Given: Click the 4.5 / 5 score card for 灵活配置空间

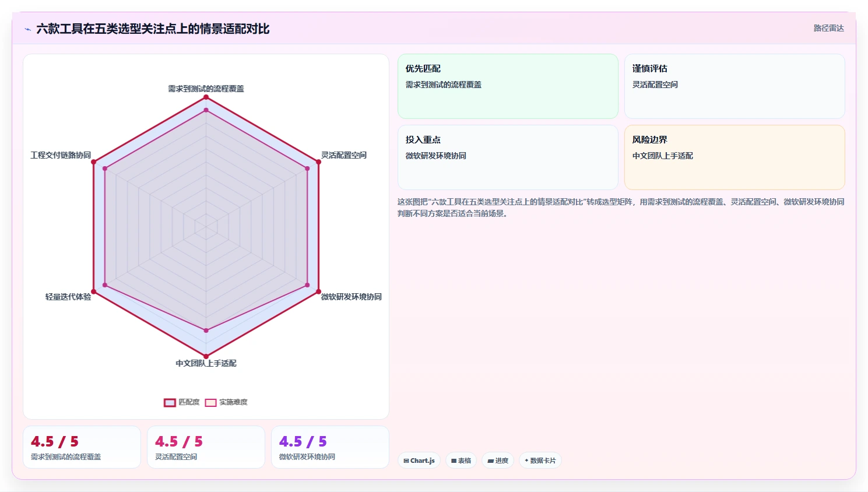Looking at the screenshot, I should (x=206, y=447).
